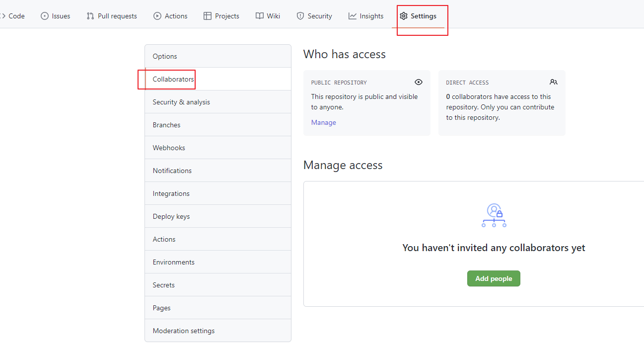Click the Wiki book icon
644x358 pixels.
(260, 16)
